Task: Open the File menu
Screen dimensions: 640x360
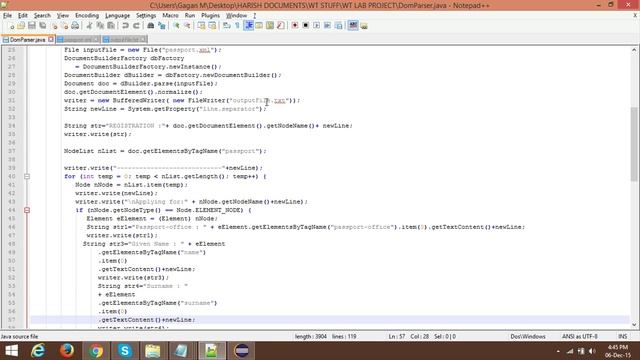Action: [x=7, y=16]
